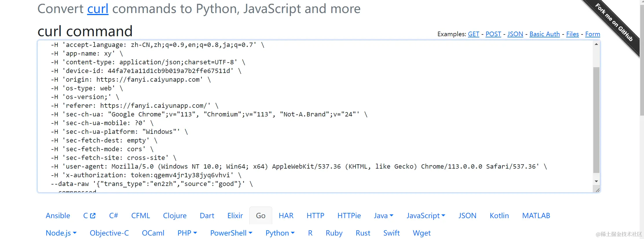Select the Swift tab

pos(391,233)
